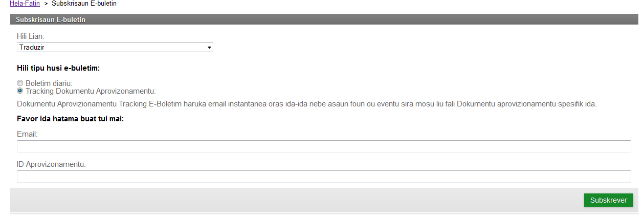Click the Favor ida hatama heading

tap(71, 119)
